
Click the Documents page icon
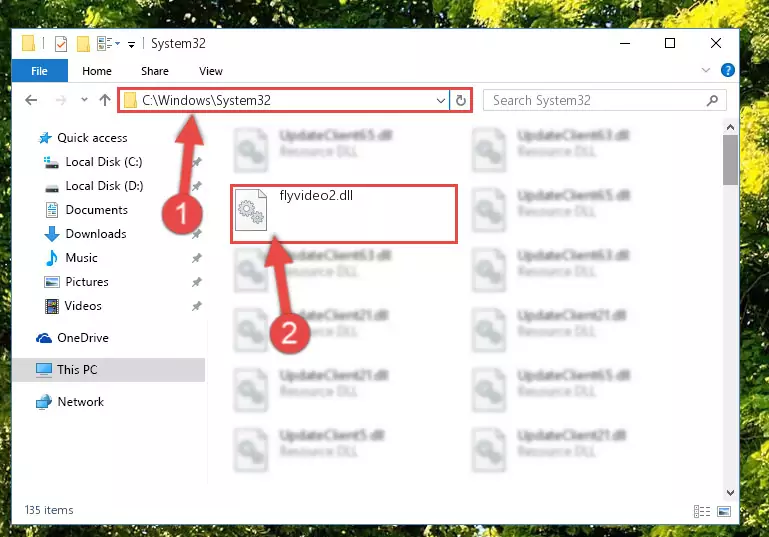[x=52, y=210]
